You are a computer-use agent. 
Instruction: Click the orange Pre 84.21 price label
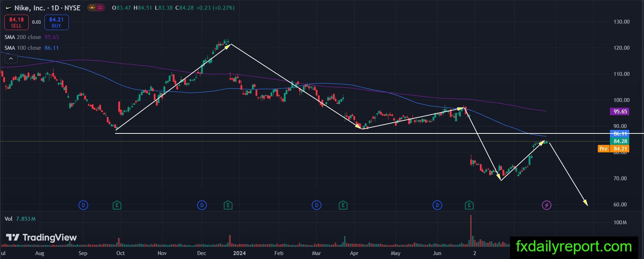pos(614,149)
